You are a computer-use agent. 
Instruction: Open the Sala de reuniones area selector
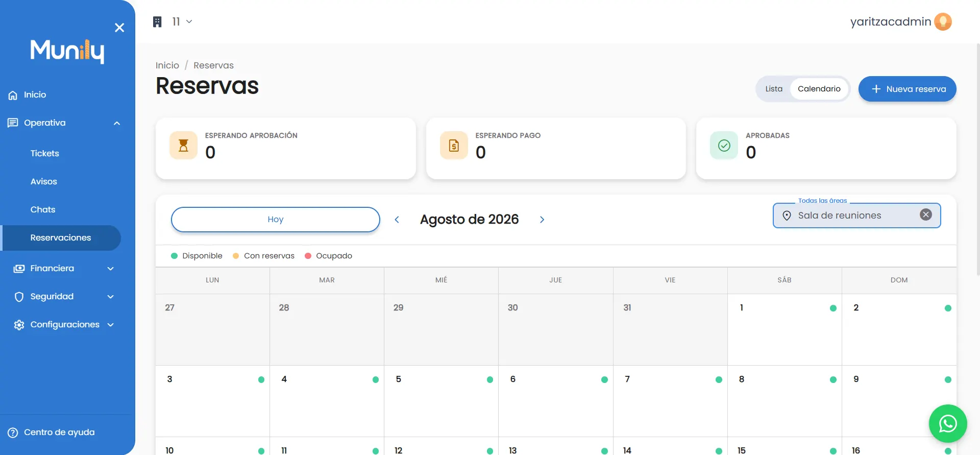pos(856,215)
